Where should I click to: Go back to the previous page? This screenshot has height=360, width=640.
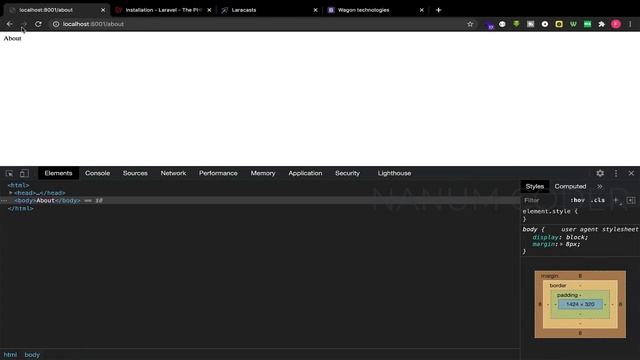click(x=9, y=24)
